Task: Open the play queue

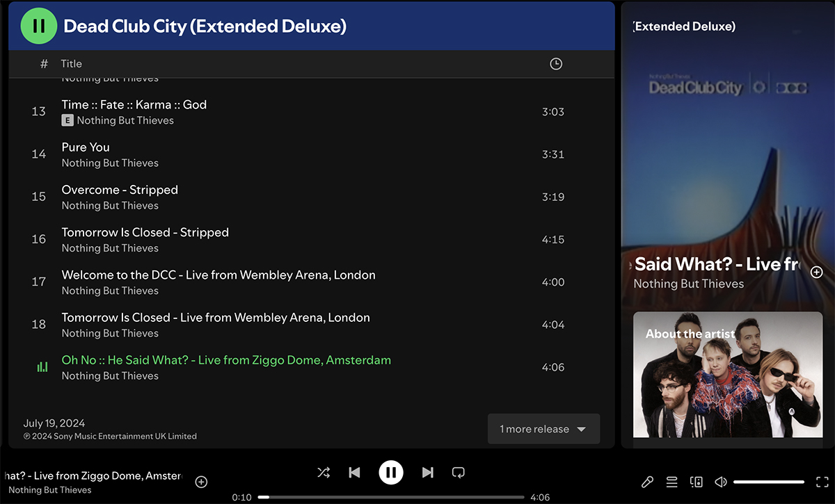Action: pyautogui.click(x=671, y=482)
